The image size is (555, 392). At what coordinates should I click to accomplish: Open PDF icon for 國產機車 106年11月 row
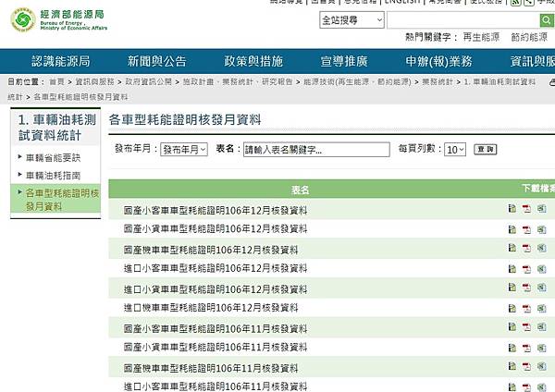tap(526, 366)
